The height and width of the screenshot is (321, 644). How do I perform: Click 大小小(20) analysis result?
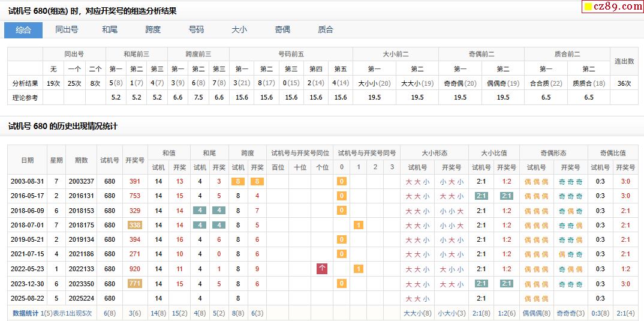point(374,83)
